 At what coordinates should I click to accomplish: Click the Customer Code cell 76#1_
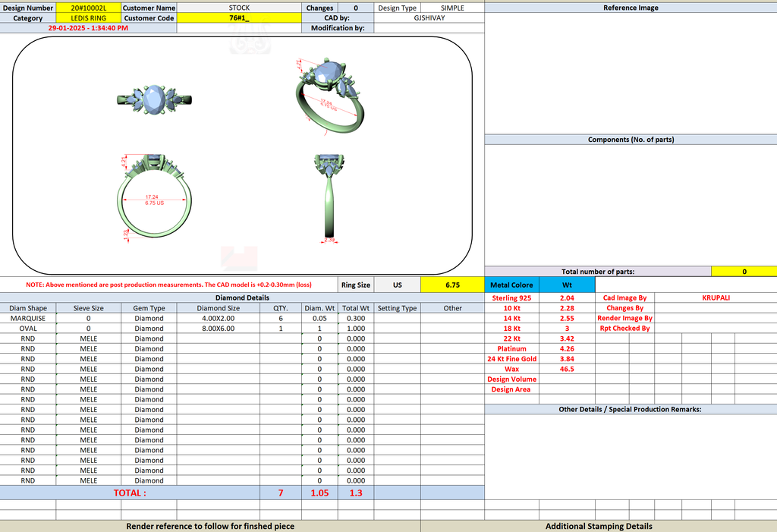click(239, 18)
